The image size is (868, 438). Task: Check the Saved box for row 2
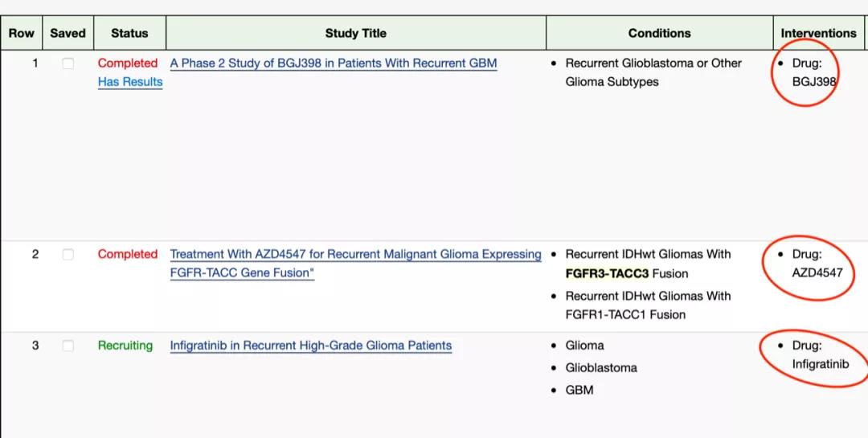click(x=68, y=255)
